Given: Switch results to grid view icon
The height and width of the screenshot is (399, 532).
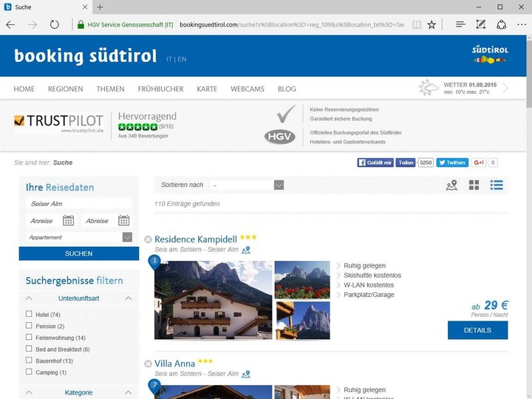Looking at the screenshot, I should coord(474,185).
